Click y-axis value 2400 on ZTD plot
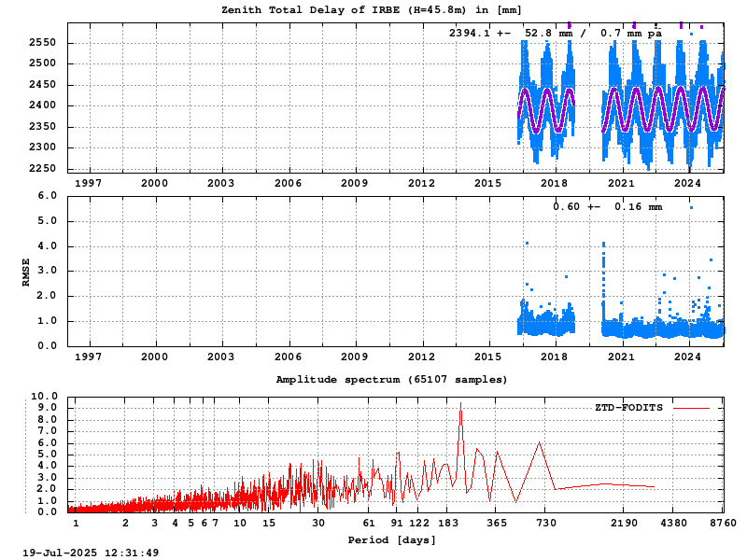Screen dimensions: 747x560 pyautogui.click(x=42, y=105)
